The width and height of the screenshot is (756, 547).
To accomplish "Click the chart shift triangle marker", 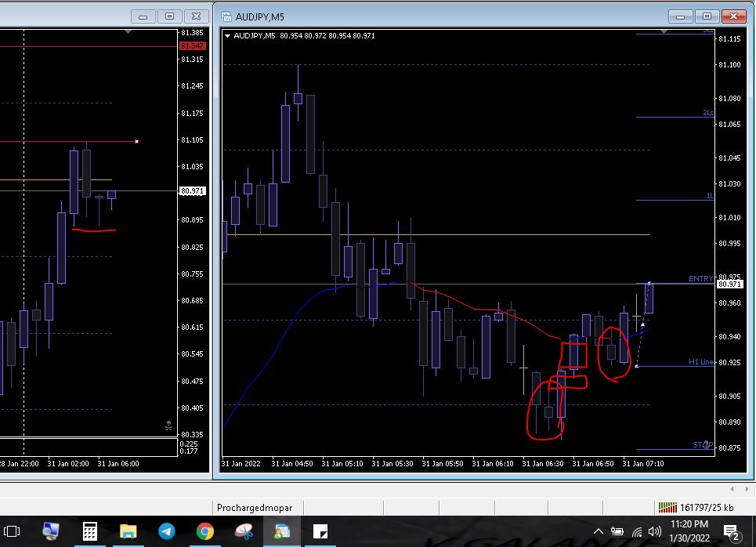I will [664, 32].
